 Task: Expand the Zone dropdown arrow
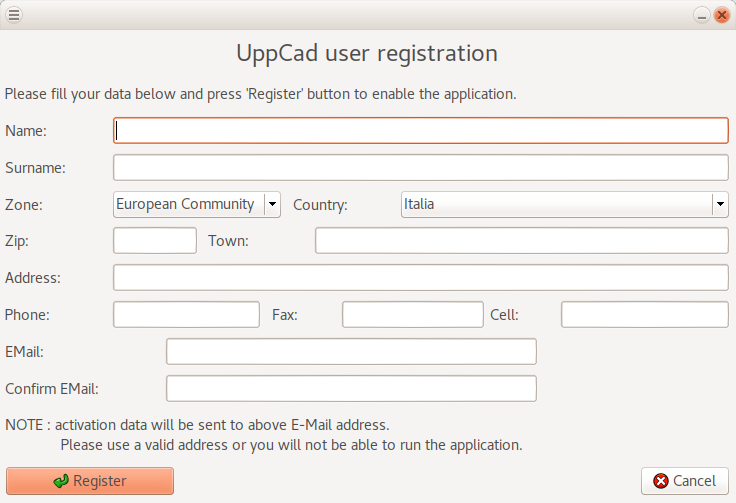[x=272, y=204]
